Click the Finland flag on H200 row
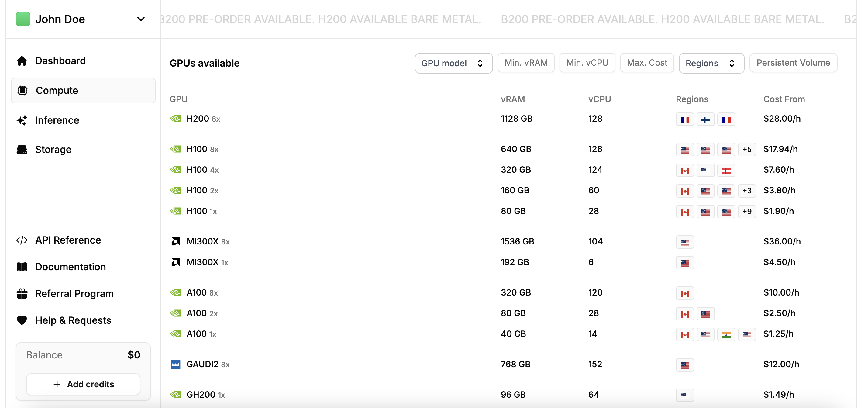868x408 pixels. click(x=706, y=119)
